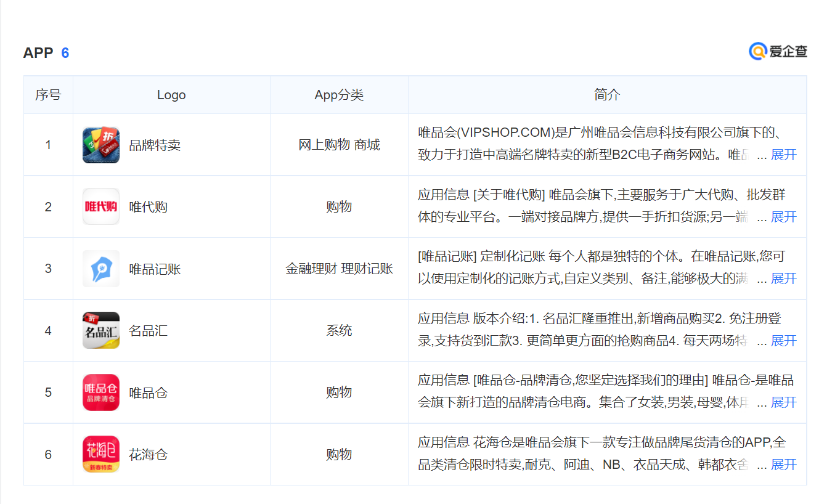Click the 序号 column header
The image size is (819, 504).
coord(48,95)
